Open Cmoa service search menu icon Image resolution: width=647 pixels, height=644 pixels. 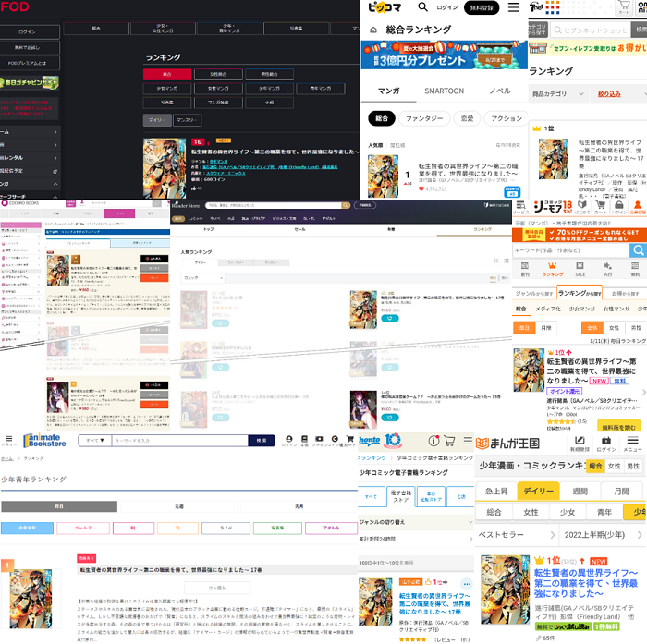[x=520, y=207]
